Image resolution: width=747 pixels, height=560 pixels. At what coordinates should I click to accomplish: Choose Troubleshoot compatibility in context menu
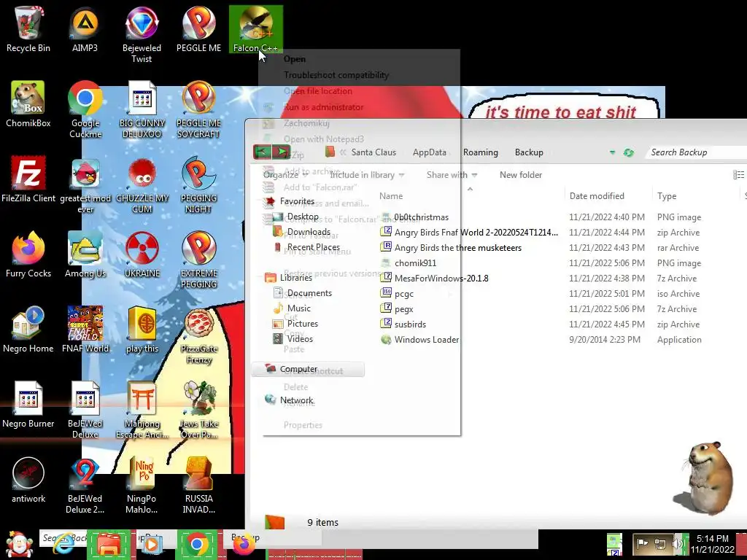coord(336,75)
